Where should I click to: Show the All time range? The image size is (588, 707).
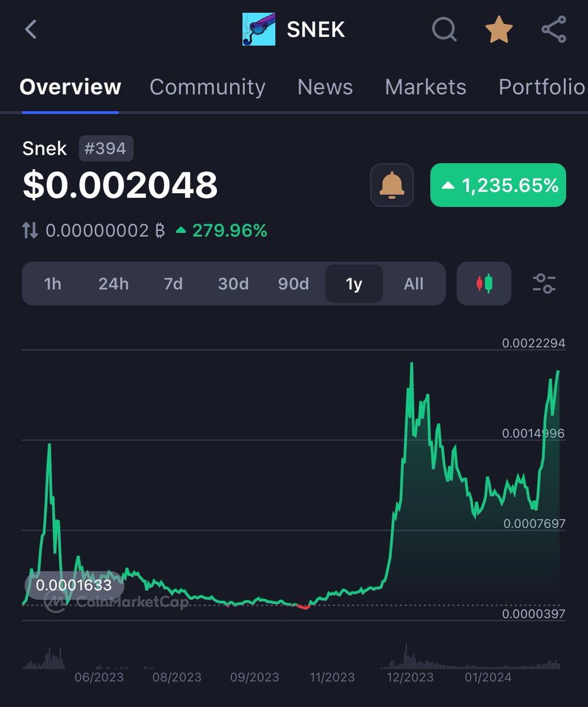(x=414, y=284)
